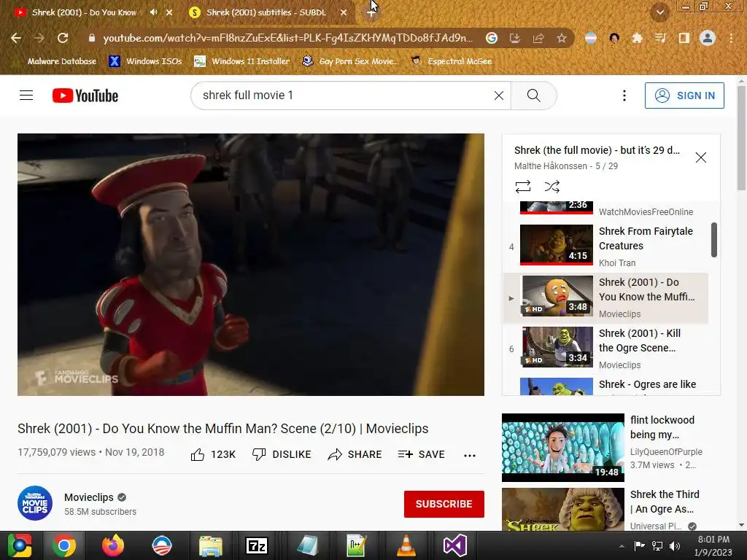The height and width of the screenshot is (560, 747).
Task: Open the Chrome three-dot menu
Action: (x=731, y=38)
